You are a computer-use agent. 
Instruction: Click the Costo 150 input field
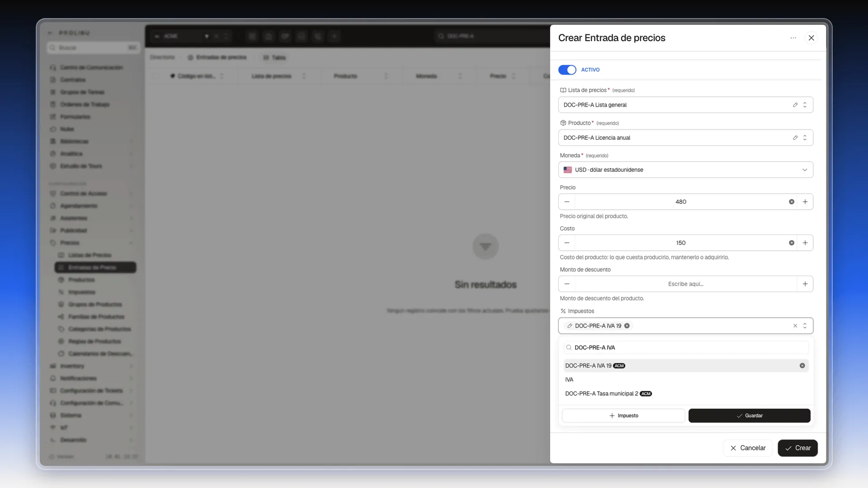tap(681, 243)
